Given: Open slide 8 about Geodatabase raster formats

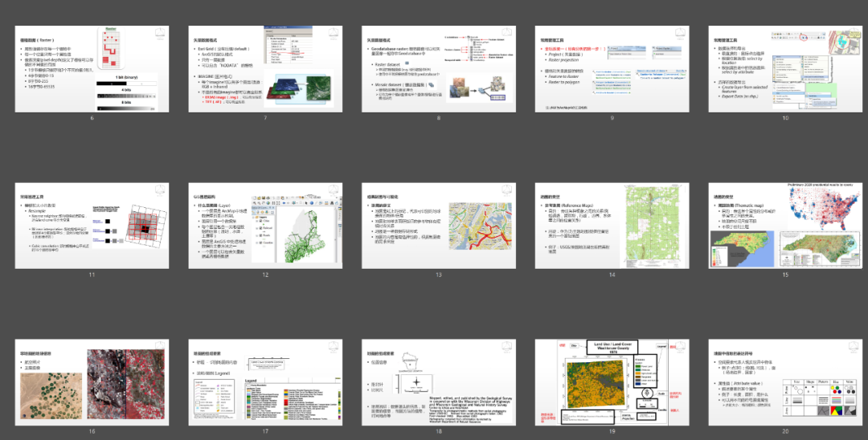Looking at the screenshot, I should (x=439, y=68).
